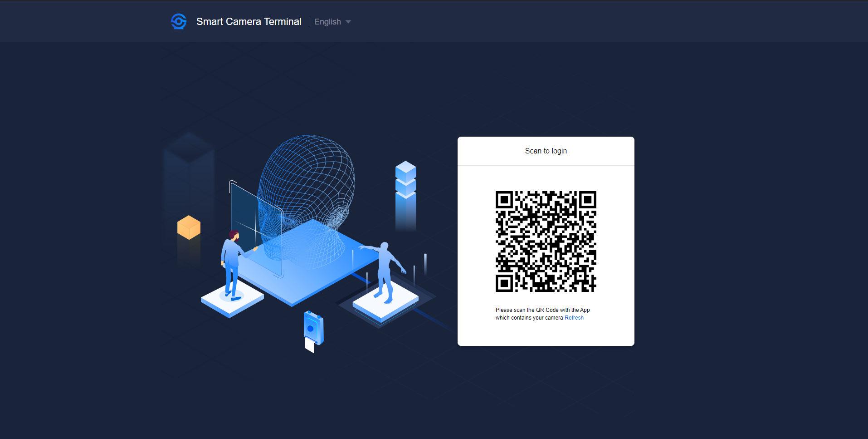Click the QR code image
This screenshot has height=439, width=868.
point(546,241)
